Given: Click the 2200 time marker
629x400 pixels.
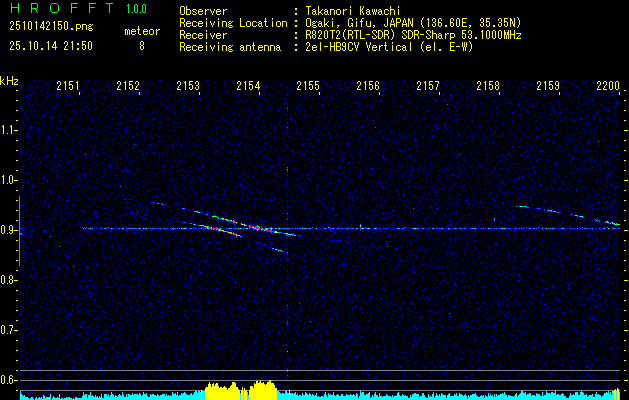Looking at the screenshot, I should (608, 86).
